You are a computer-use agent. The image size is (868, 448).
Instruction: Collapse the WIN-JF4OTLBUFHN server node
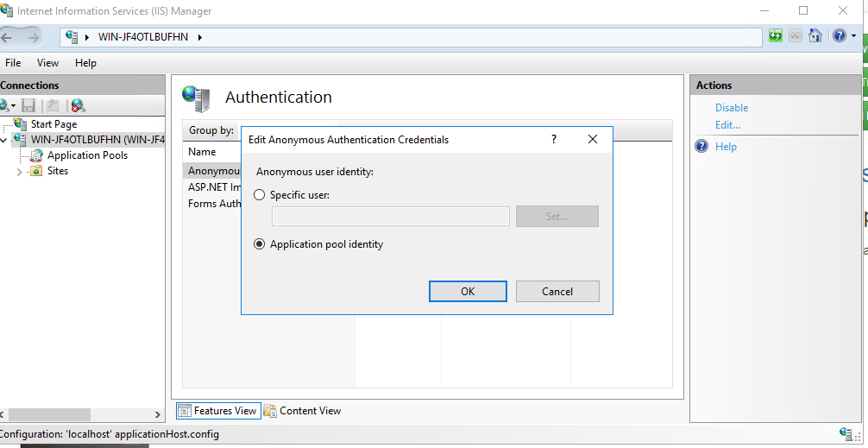point(4,140)
